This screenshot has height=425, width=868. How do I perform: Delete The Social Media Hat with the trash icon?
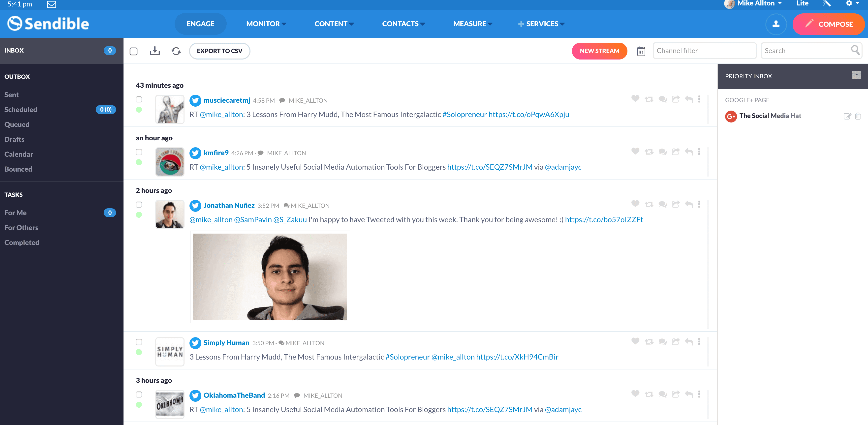pyautogui.click(x=858, y=116)
